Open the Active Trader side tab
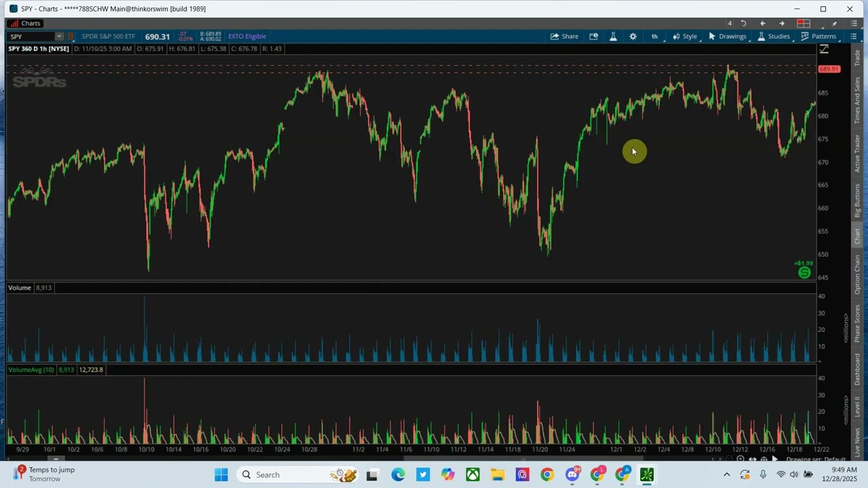This screenshot has width=868, height=488. click(858, 153)
